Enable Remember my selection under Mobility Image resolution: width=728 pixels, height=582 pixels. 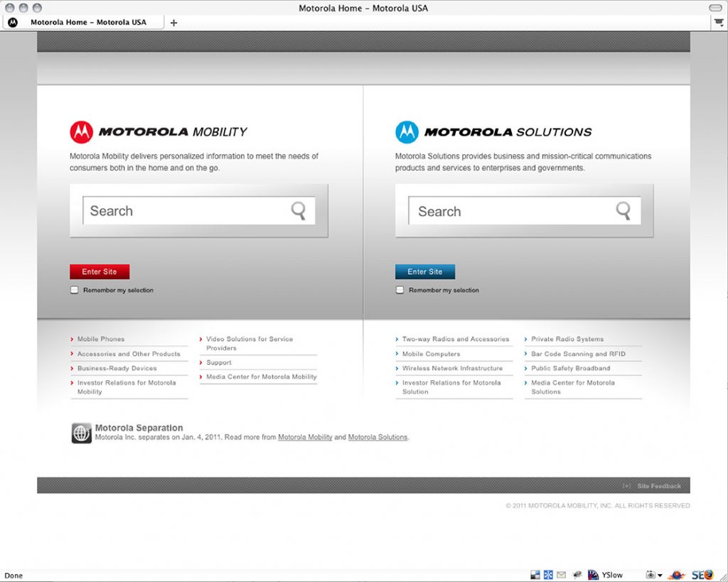tap(75, 290)
